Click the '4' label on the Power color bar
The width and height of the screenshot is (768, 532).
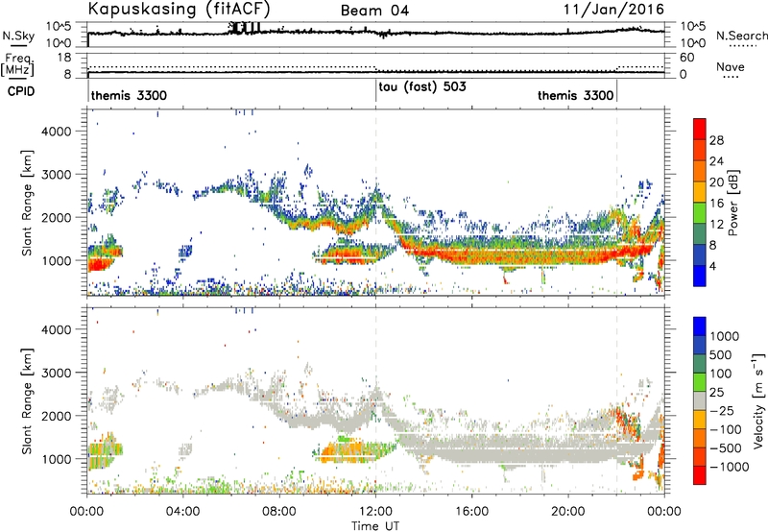point(712,266)
